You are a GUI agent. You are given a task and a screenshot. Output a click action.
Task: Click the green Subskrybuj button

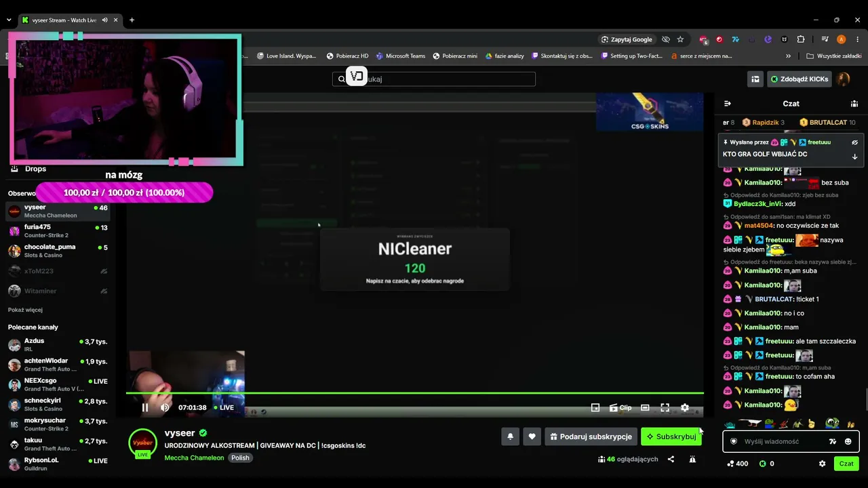coord(671,436)
